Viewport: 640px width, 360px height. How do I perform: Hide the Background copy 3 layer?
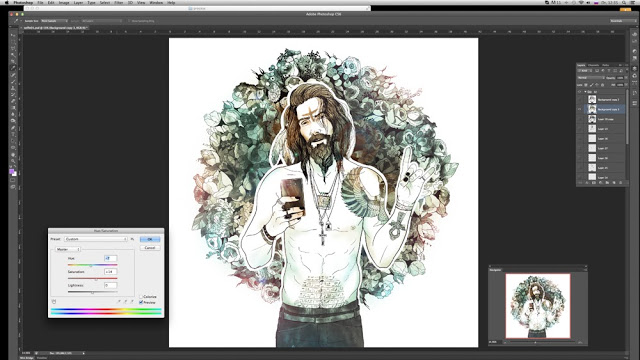(x=580, y=109)
